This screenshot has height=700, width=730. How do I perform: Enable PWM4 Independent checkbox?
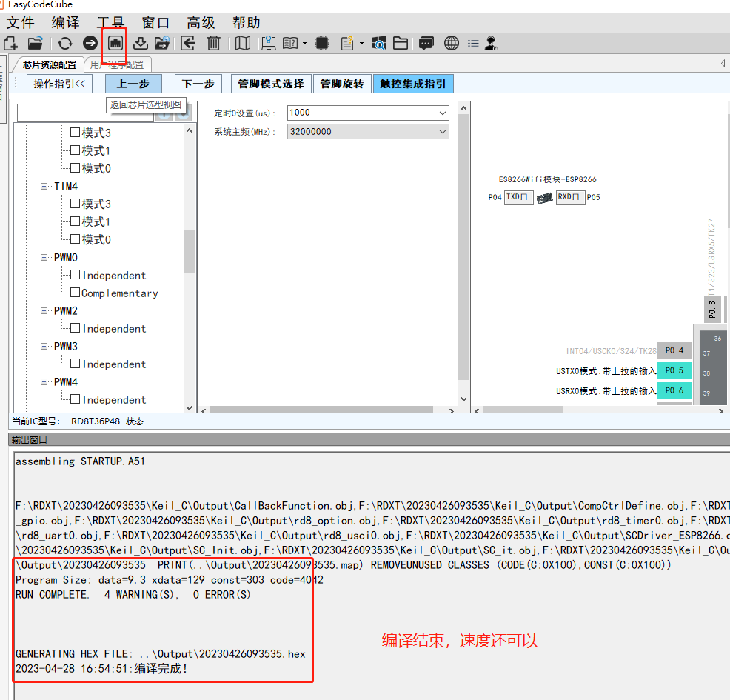click(75, 399)
